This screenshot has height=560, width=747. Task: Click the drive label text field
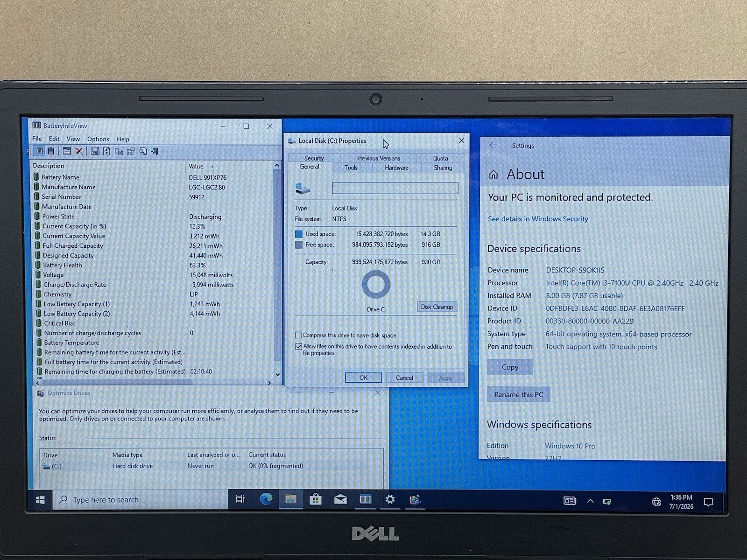click(x=395, y=188)
